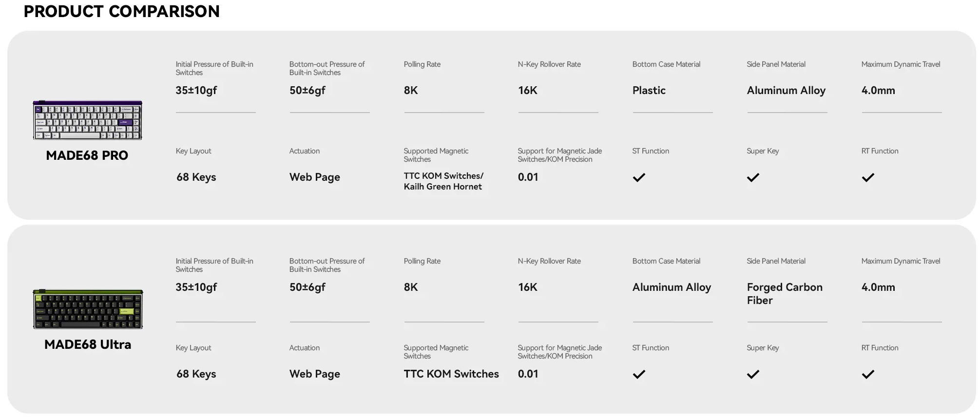Click MADE68 Ultra TTC KOM Switches value

451,374
